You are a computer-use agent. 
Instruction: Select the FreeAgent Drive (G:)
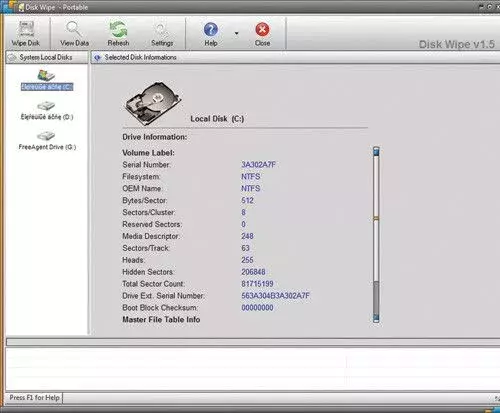pyautogui.click(x=47, y=140)
